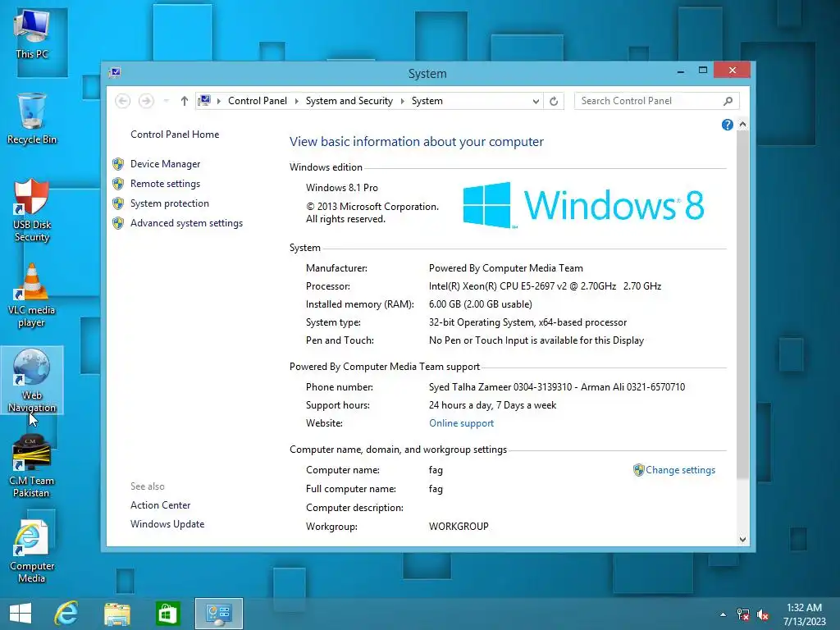
Task: Expand arrow before Control Panel breadcrumb
Action: point(218,101)
